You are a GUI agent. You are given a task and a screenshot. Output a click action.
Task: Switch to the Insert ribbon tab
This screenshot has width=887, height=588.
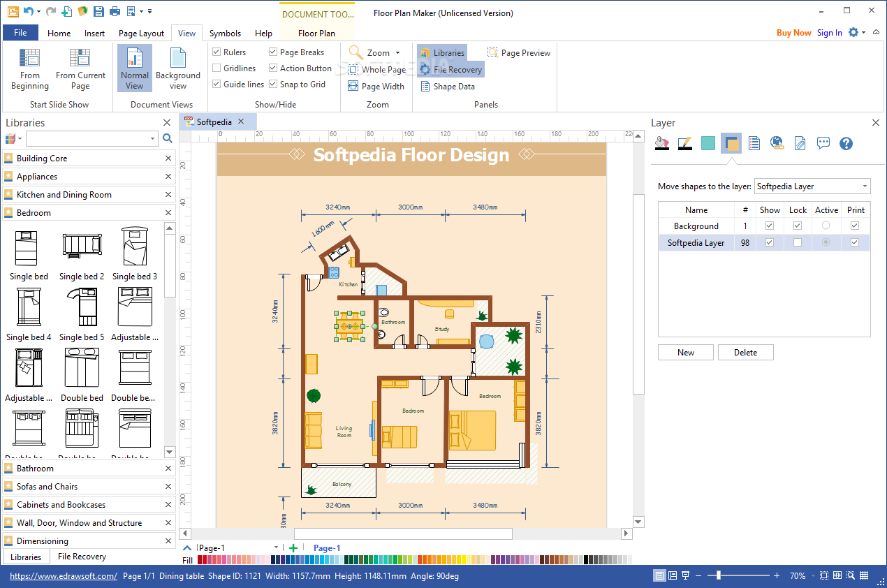coord(94,33)
